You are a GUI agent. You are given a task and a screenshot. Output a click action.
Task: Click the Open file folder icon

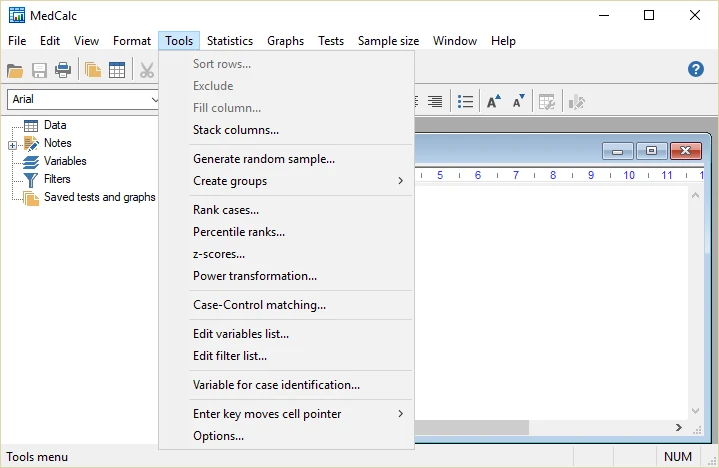[15, 70]
